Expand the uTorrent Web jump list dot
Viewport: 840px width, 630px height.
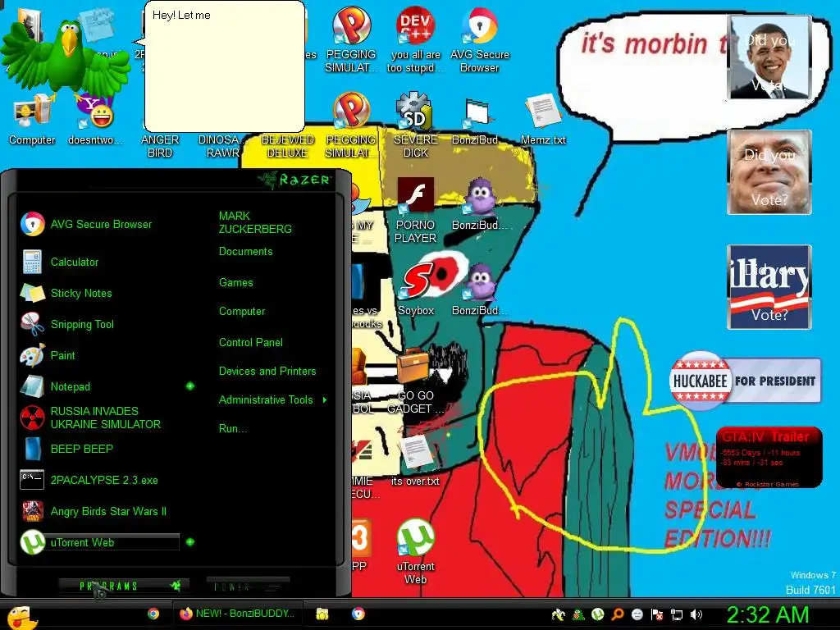pos(189,542)
